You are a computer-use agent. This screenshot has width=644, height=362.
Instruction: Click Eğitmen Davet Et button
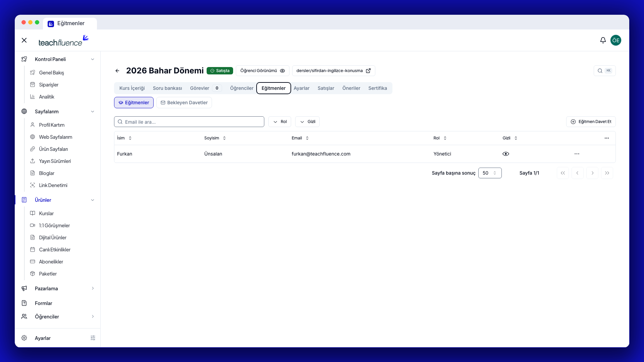(591, 122)
